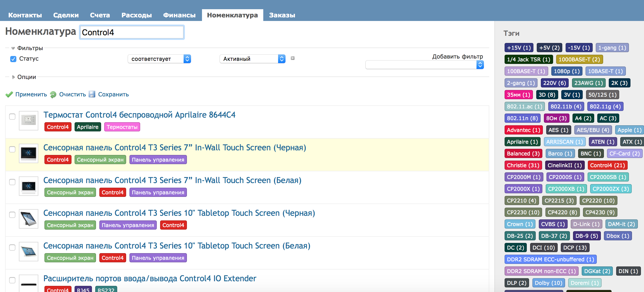Click the Сохранить link
The width and height of the screenshot is (644, 292).
pyautogui.click(x=113, y=94)
